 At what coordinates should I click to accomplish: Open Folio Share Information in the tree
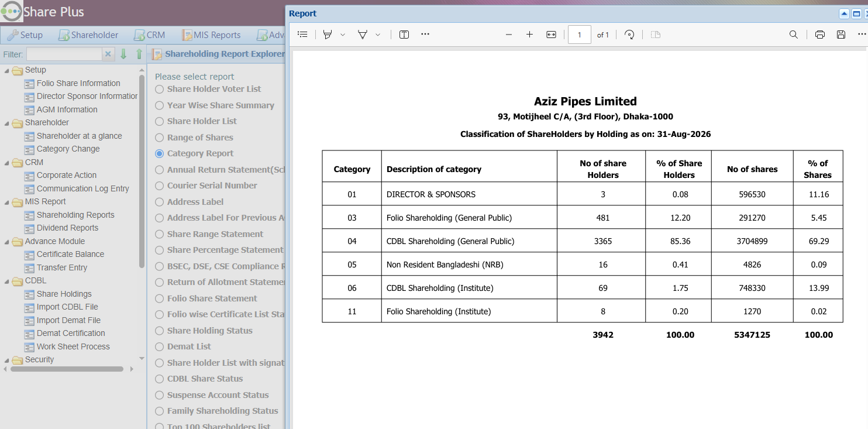pos(78,83)
